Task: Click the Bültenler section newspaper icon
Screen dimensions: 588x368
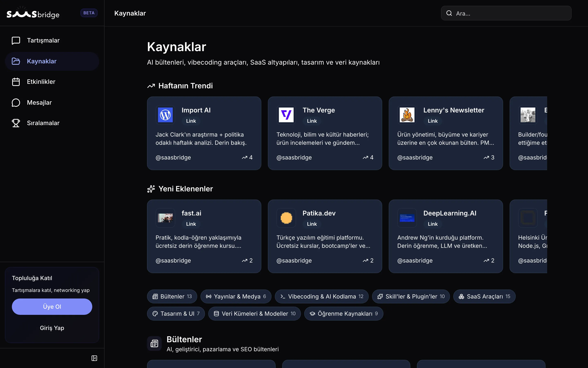Action: (154, 343)
